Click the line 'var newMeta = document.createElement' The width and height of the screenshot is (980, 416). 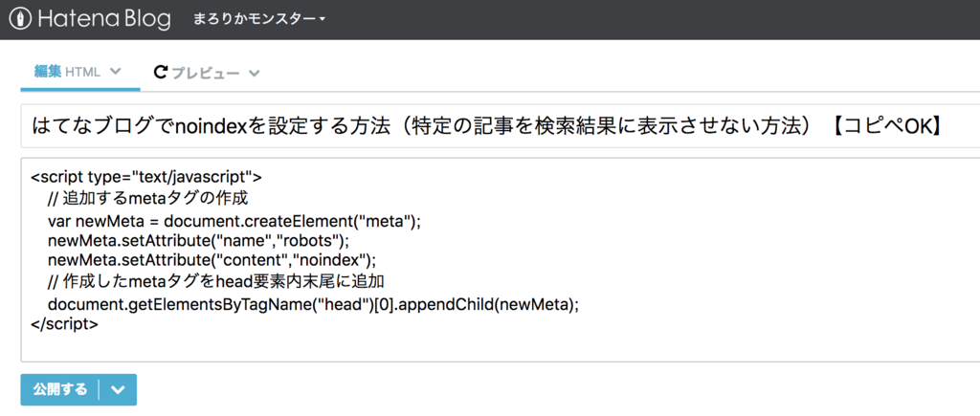click(x=234, y=221)
